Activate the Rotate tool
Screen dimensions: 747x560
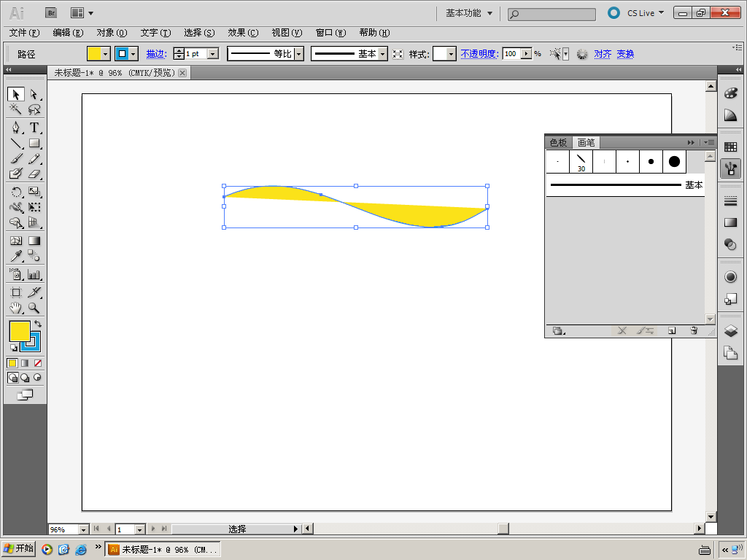(x=16, y=192)
